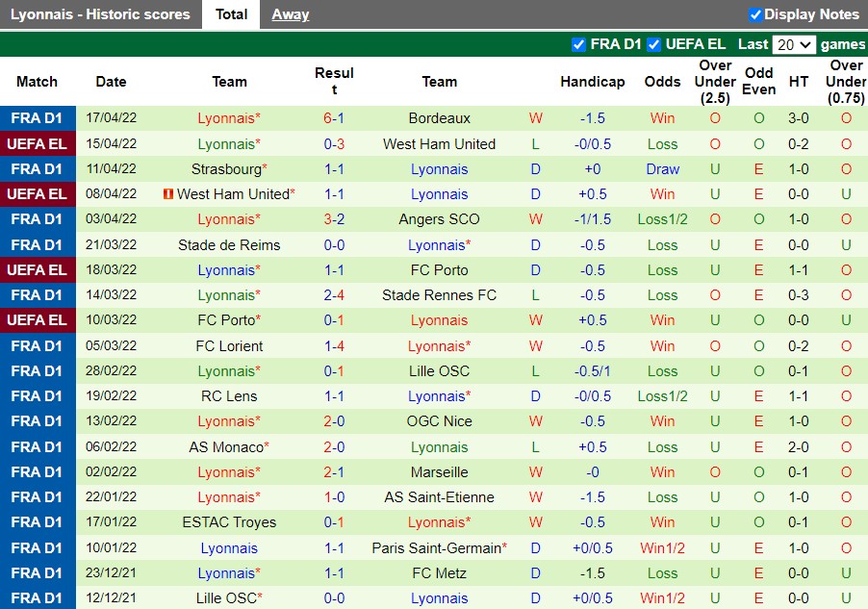Image resolution: width=868 pixels, height=609 pixels.
Task: Click the Paris Saint-Germain team link
Action: click(438, 548)
